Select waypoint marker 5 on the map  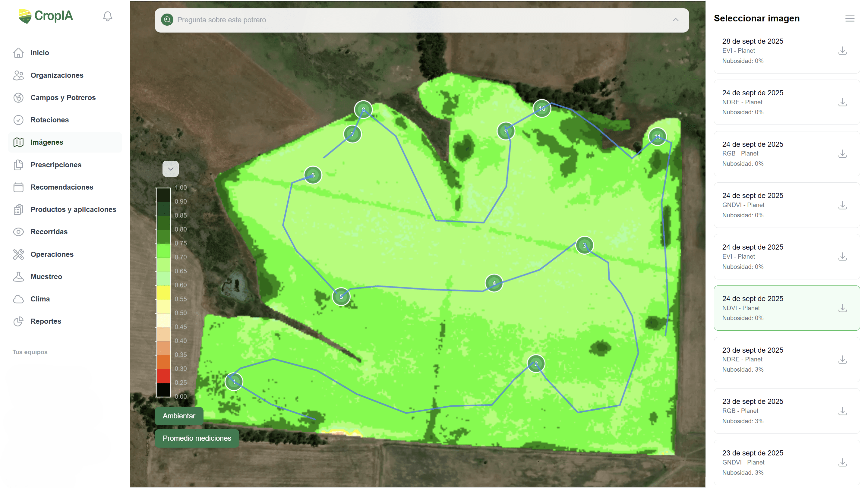click(x=341, y=297)
